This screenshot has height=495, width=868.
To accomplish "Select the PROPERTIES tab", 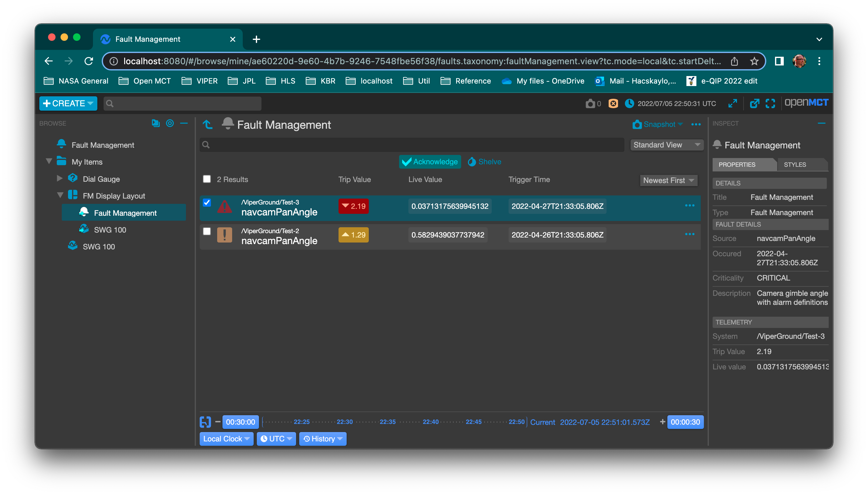I will coord(737,165).
